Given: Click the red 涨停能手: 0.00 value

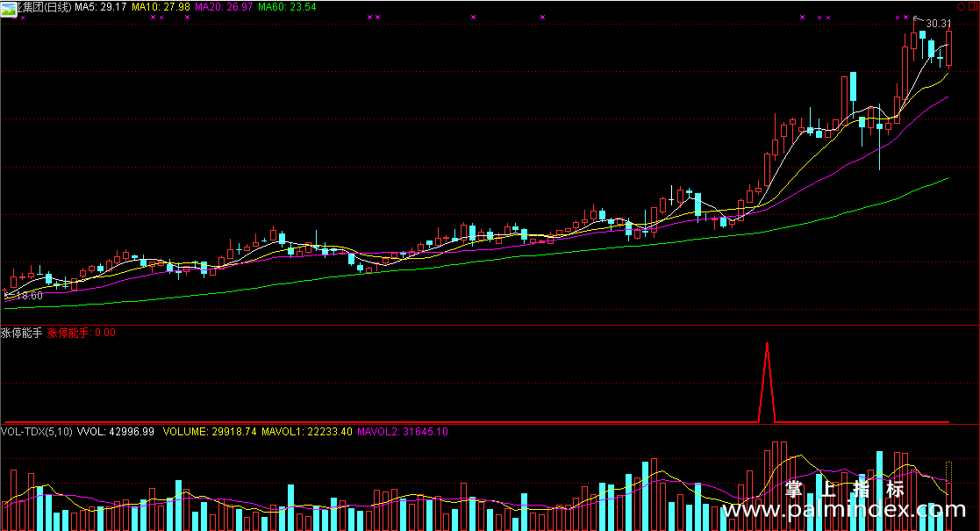Looking at the screenshot, I should (82, 333).
